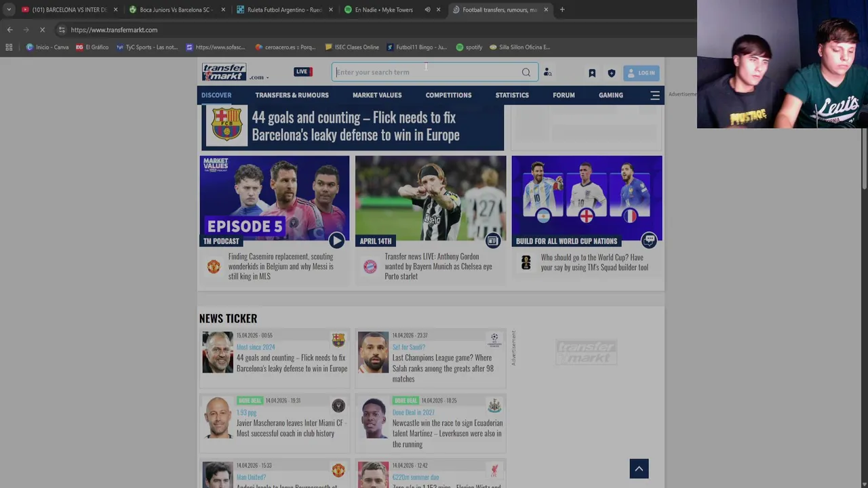Open the DISCOVER menu

click(216, 96)
